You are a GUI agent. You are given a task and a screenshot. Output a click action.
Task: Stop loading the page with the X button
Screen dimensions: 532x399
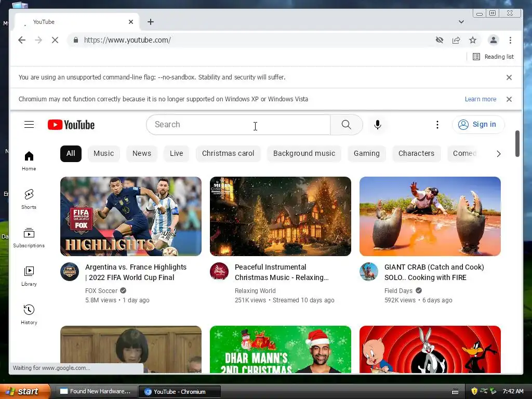coord(55,40)
